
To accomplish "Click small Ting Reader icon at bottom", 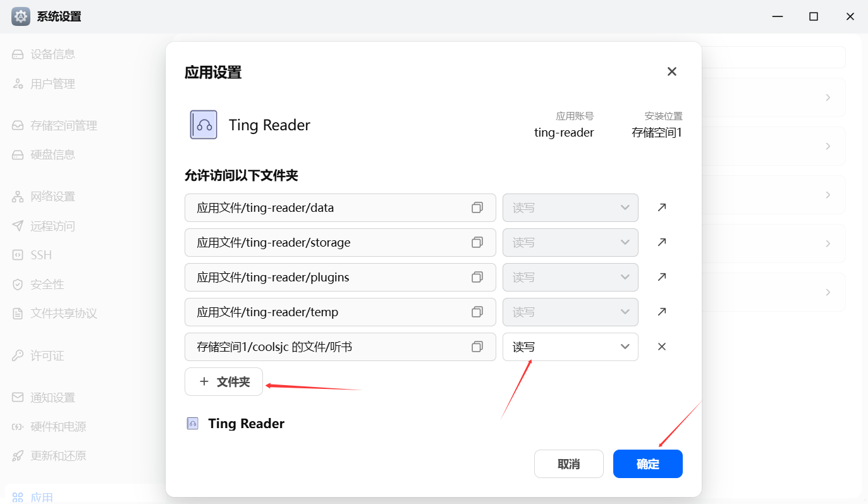I will 193,424.
